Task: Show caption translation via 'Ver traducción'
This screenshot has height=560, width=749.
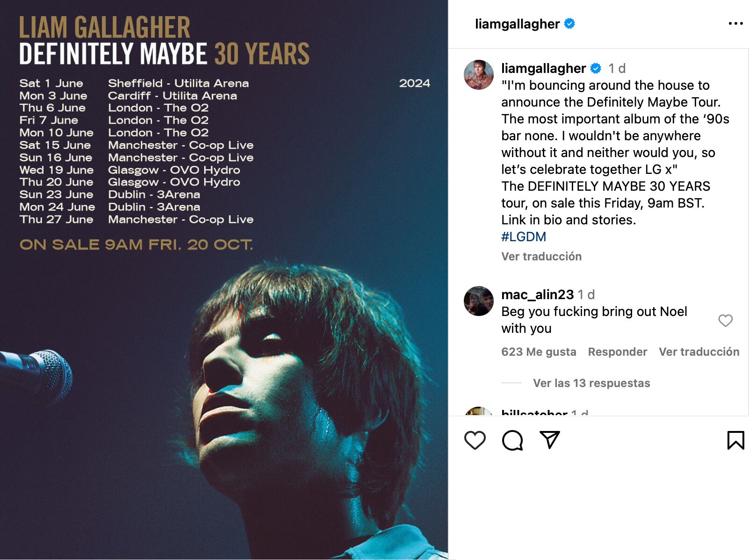Action: pyautogui.click(x=541, y=256)
